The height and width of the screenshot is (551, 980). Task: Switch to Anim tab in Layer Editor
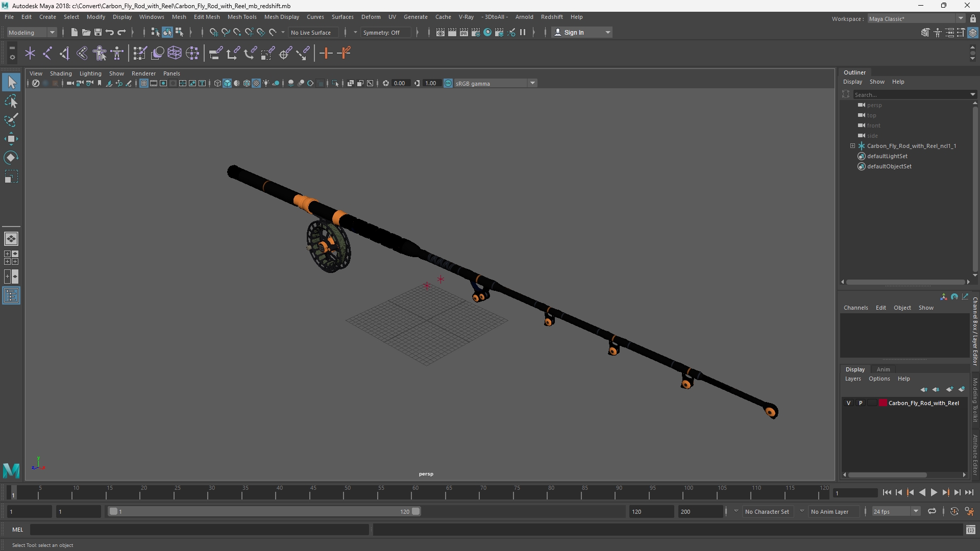(883, 369)
